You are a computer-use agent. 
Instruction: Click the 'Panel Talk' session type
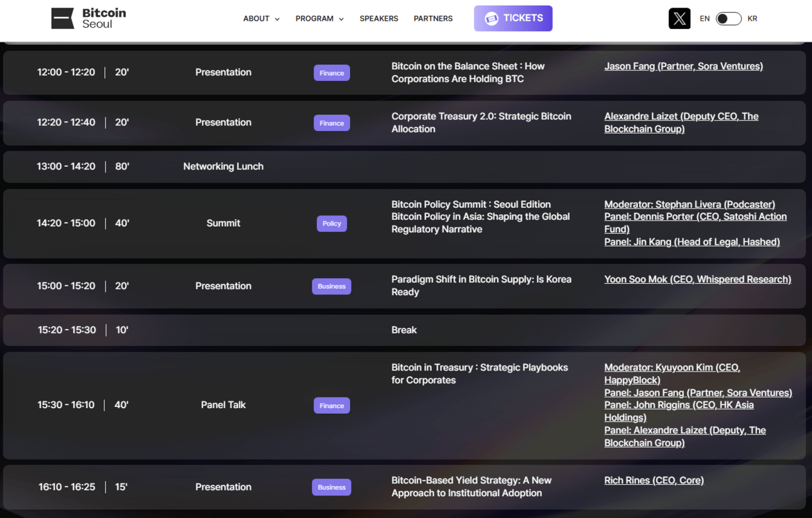pyautogui.click(x=223, y=405)
